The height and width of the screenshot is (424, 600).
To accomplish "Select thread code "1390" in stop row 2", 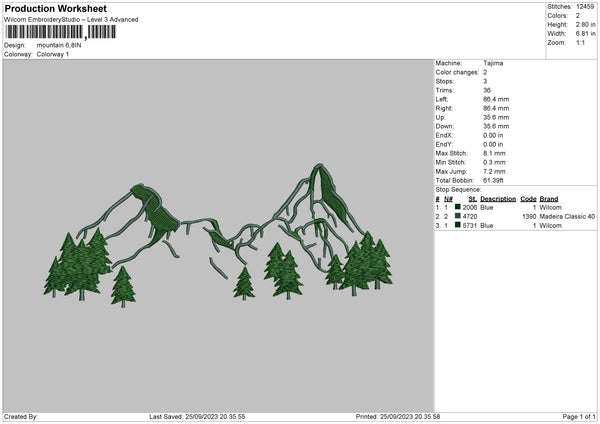I will tap(529, 217).
